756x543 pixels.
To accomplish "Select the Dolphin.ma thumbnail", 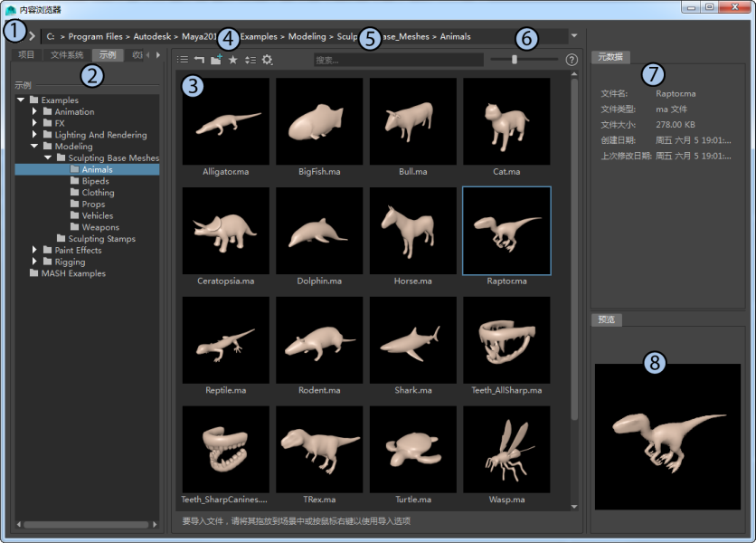I will pyautogui.click(x=319, y=231).
